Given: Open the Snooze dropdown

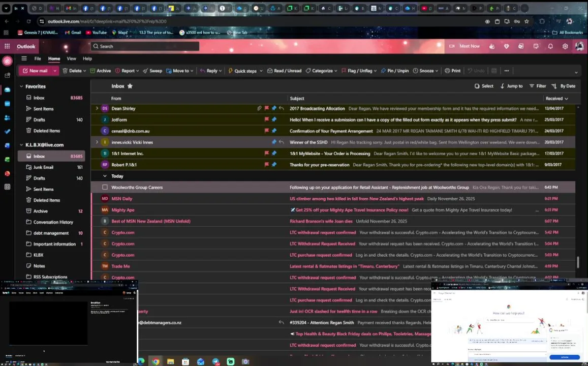Looking at the screenshot, I should 425,71.
